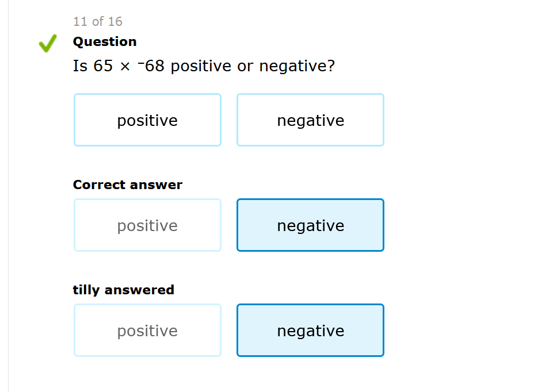This screenshot has width=557, height=392.
Task: Select the top negative answer choice
Action: click(x=310, y=120)
